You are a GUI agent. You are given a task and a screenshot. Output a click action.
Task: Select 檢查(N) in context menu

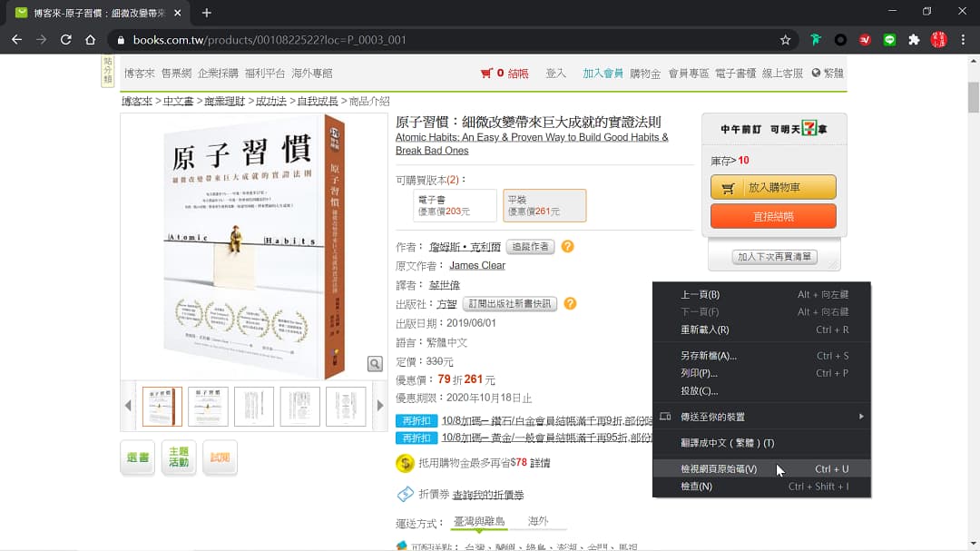[x=761, y=486]
